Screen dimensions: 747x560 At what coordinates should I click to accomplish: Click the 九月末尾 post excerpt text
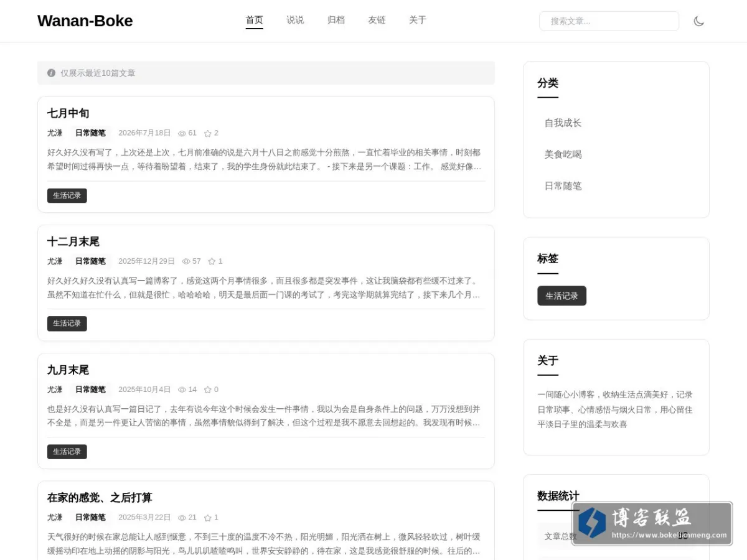pyautogui.click(x=265, y=416)
